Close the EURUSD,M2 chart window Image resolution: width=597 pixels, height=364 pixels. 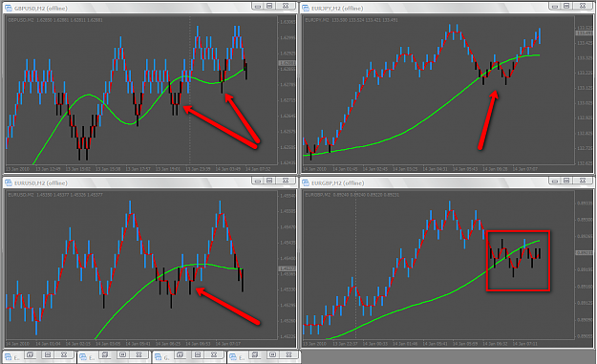286,181
